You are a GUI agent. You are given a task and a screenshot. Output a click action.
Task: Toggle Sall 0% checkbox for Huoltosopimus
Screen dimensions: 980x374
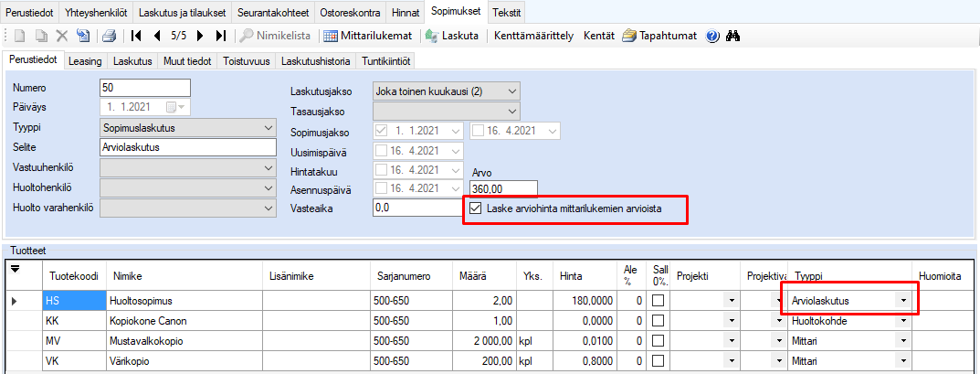659,301
